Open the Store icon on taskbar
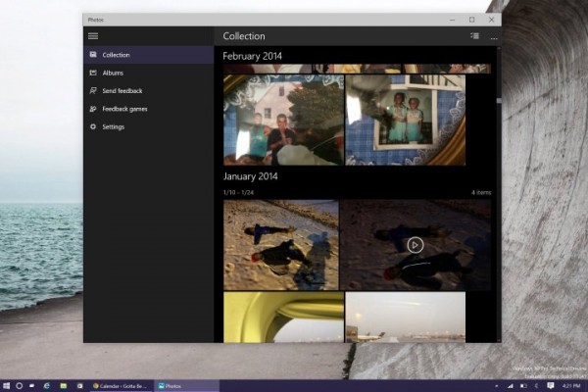 [x=79, y=385]
